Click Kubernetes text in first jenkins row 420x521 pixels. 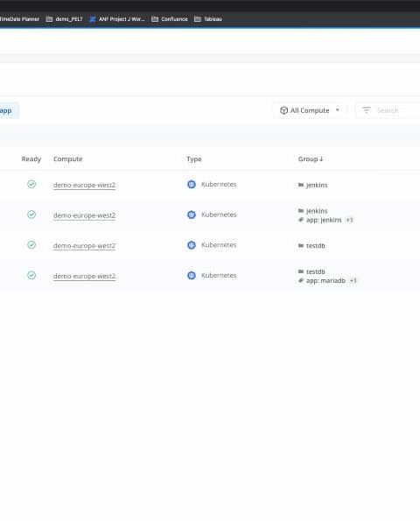[x=219, y=184]
